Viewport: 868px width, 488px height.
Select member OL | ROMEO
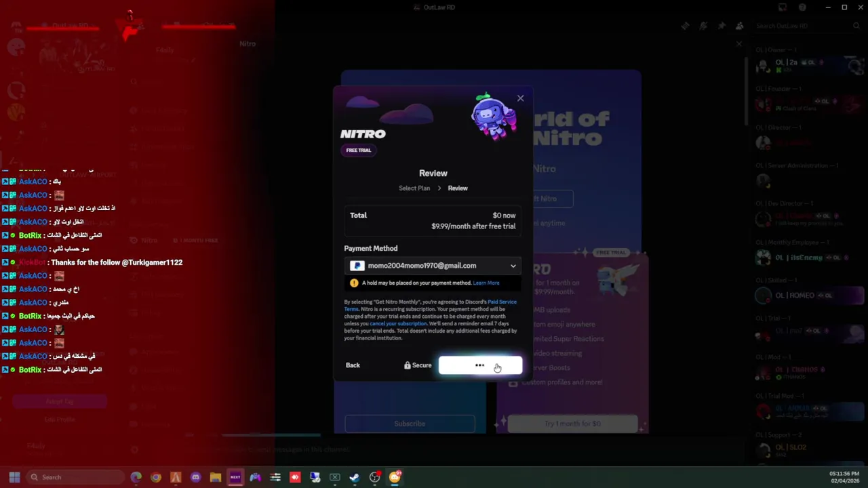click(x=807, y=296)
